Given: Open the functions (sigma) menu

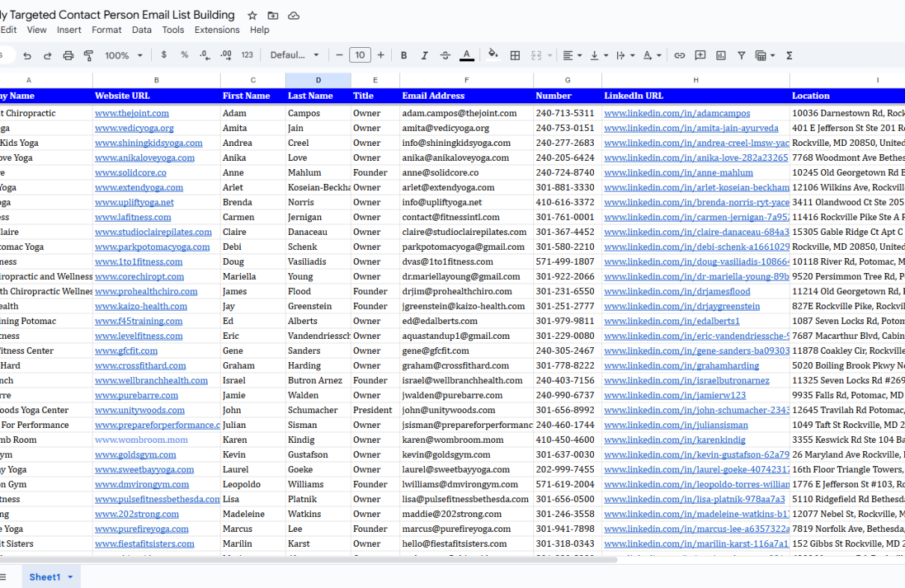Looking at the screenshot, I should pos(789,55).
